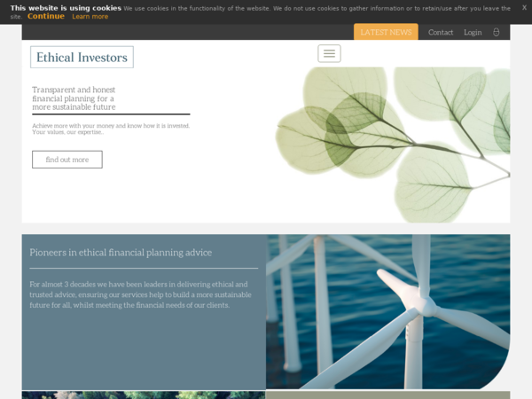Screen dimensions: 532x399
Task: Open the Learn more cookies link
Action: [x=90, y=17]
